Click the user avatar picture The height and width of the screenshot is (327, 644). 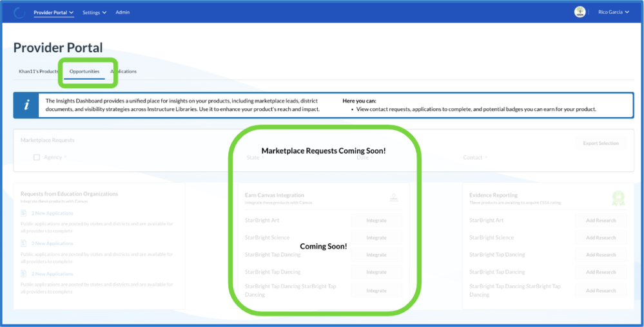(x=580, y=12)
